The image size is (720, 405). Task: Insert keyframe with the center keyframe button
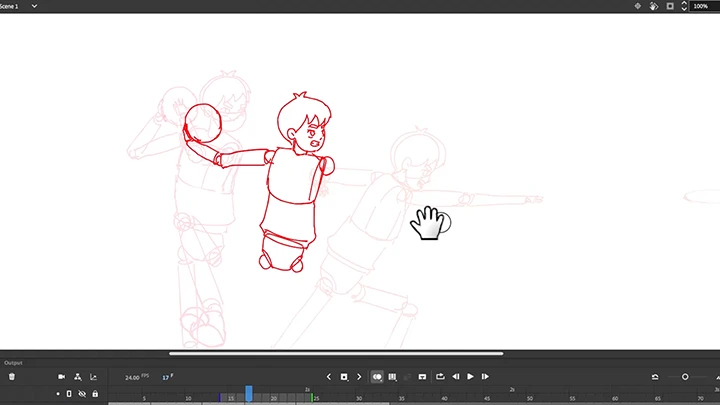pos(344,377)
